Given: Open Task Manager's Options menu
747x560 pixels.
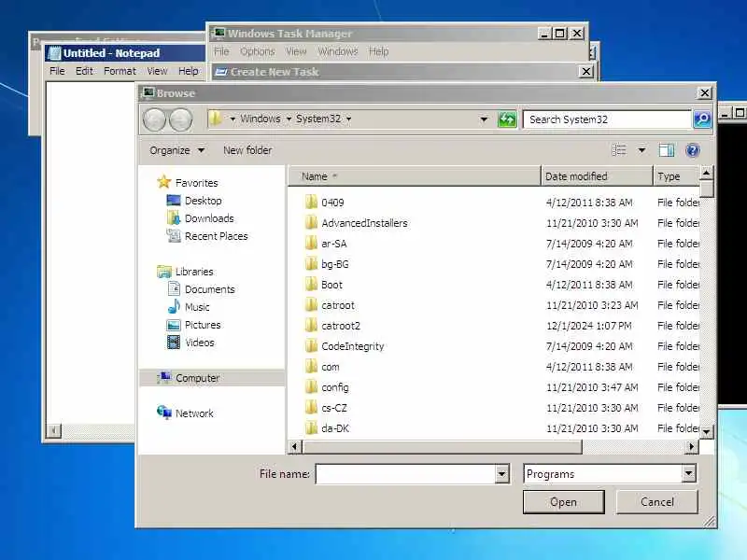Looking at the screenshot, I should [x=258, y=51].
